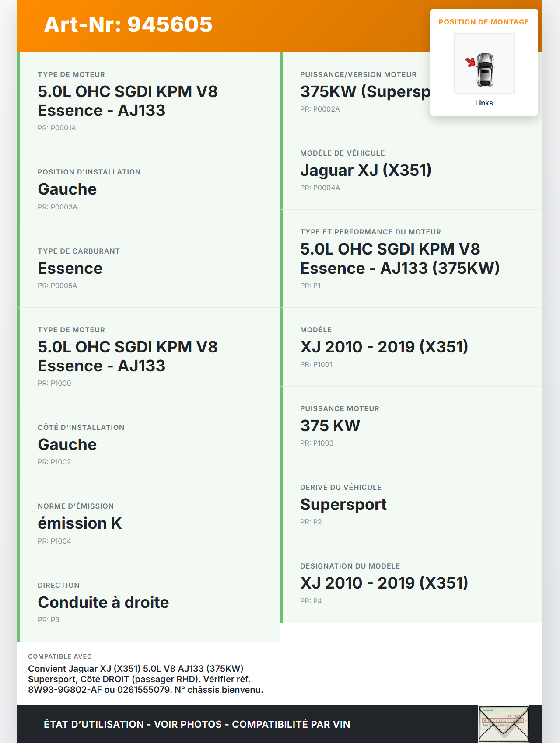Viewport: 560px width, 743px height.
Task: Click the "Norme d'émission" émission K entry
Action: point(149,523)
